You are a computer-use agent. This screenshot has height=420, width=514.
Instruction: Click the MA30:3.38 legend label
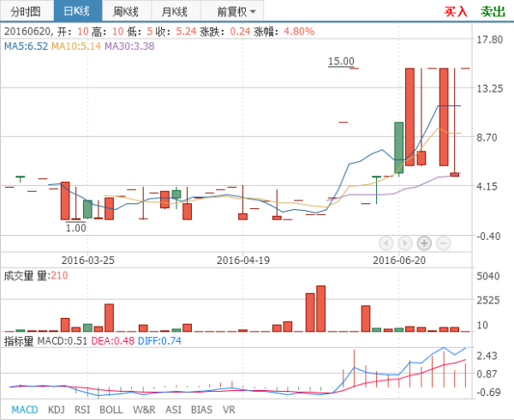coord(129,46)
